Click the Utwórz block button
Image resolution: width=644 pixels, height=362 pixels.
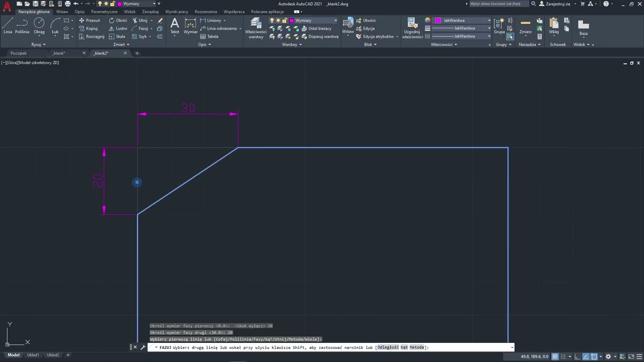(366, 21)
